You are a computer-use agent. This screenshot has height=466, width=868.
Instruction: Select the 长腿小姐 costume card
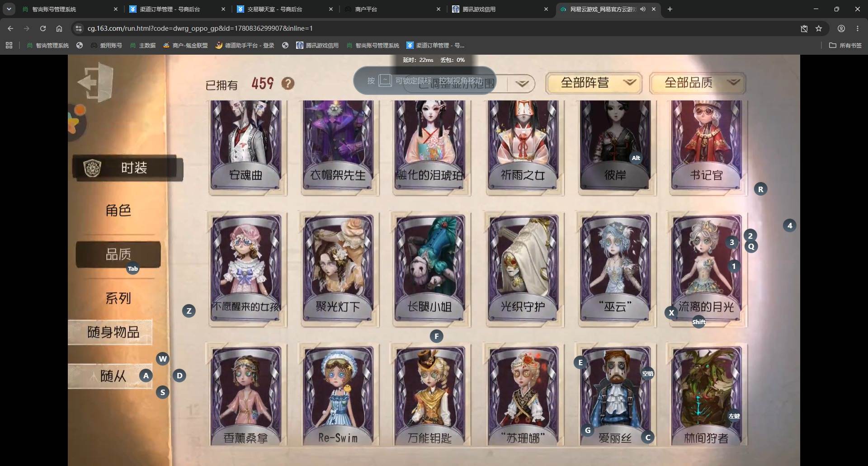[x=430, y=269]
